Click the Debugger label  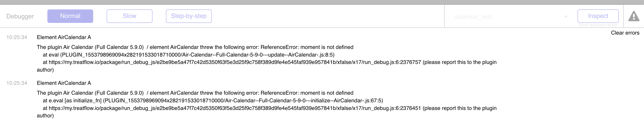pyautogui.click(x=20, y=16)
